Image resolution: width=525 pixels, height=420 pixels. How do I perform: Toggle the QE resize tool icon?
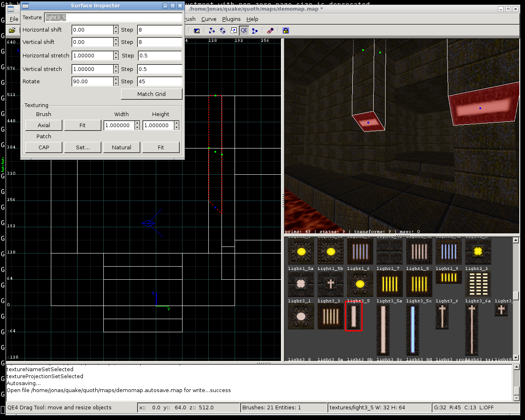[x=244, y=30]
